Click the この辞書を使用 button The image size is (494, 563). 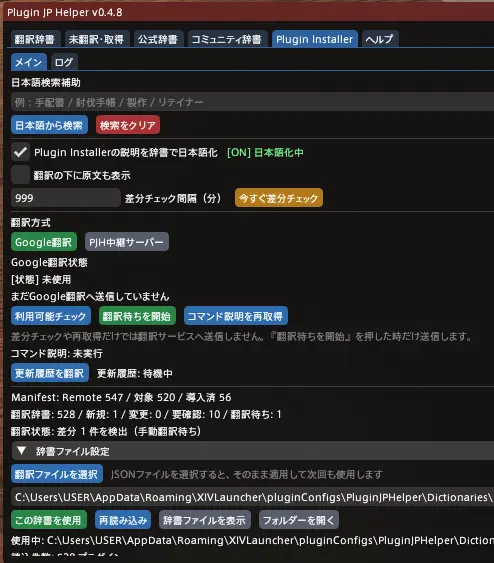(49, 520)
